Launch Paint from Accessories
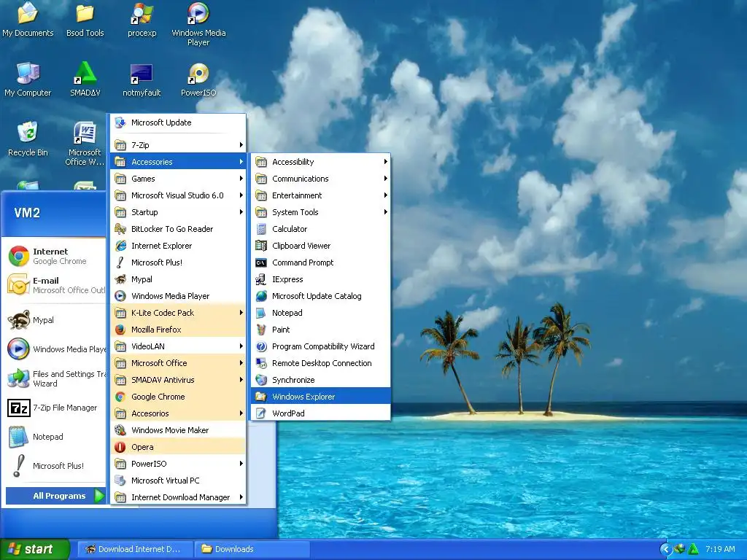This screenshot has width=747, height=560. (x=321, y=330)
